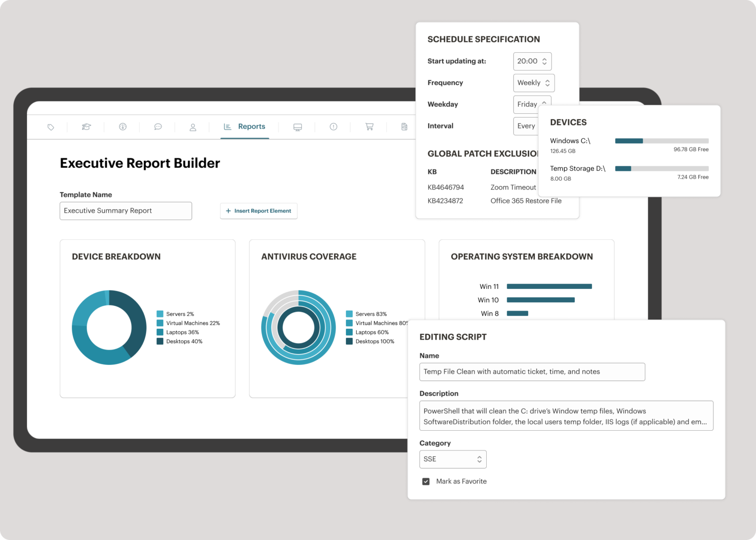The width and height of the screenshot is (756, 540).
Task: Open the Interval dropdown labeled Every
Action: point(529,126)
